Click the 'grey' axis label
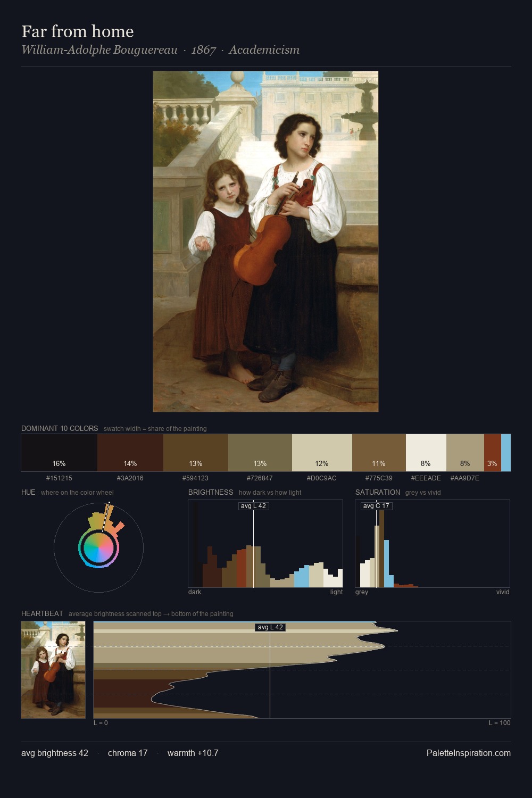Screen dimensions: 532x798 [362, 592]
